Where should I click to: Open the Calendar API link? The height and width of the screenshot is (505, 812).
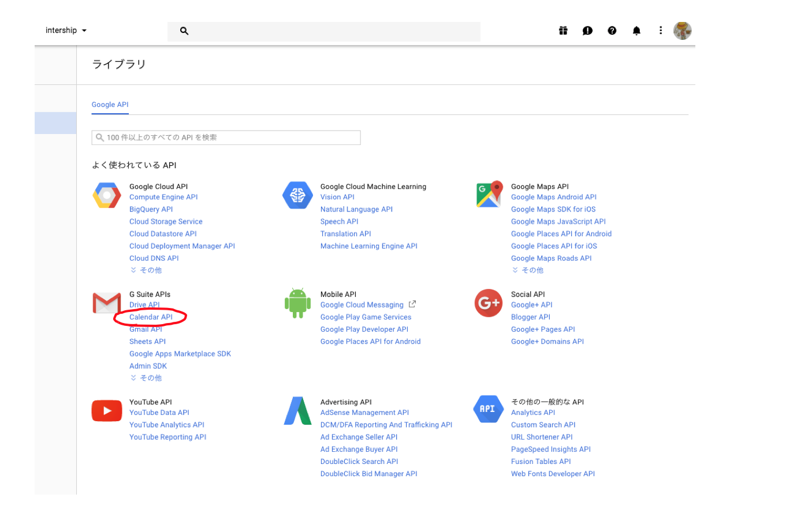tap(151, 317)
